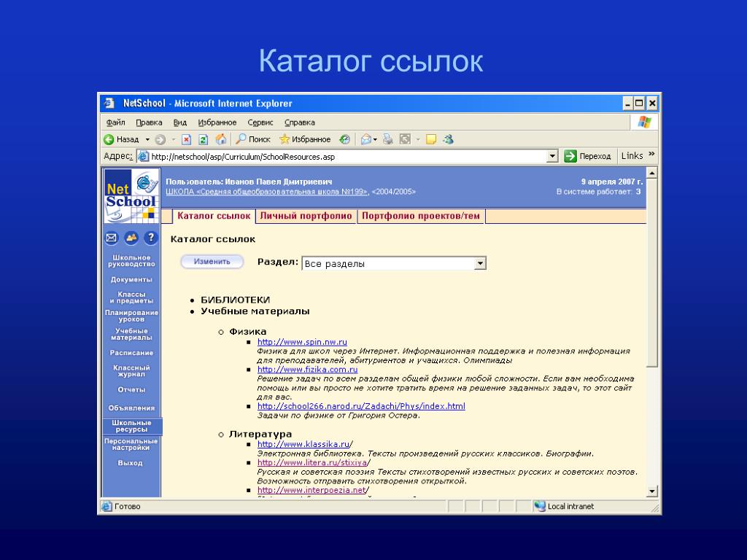Screen dimensions: 747x560
Task: Open the Избранное favorites star button
Action: coord(305,139)
